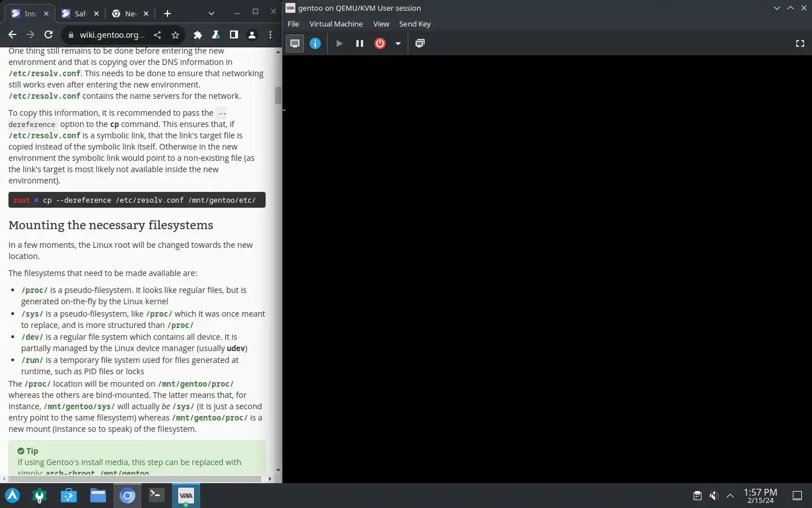Show virtual hardware details info icon
Viewport: 812px width, 508px height.
coord(315,43)
